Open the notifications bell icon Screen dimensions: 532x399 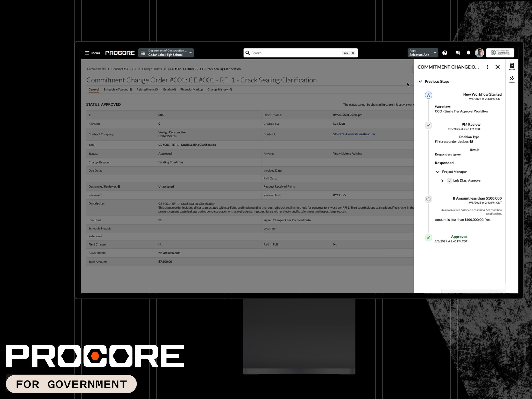pos(469,53)
